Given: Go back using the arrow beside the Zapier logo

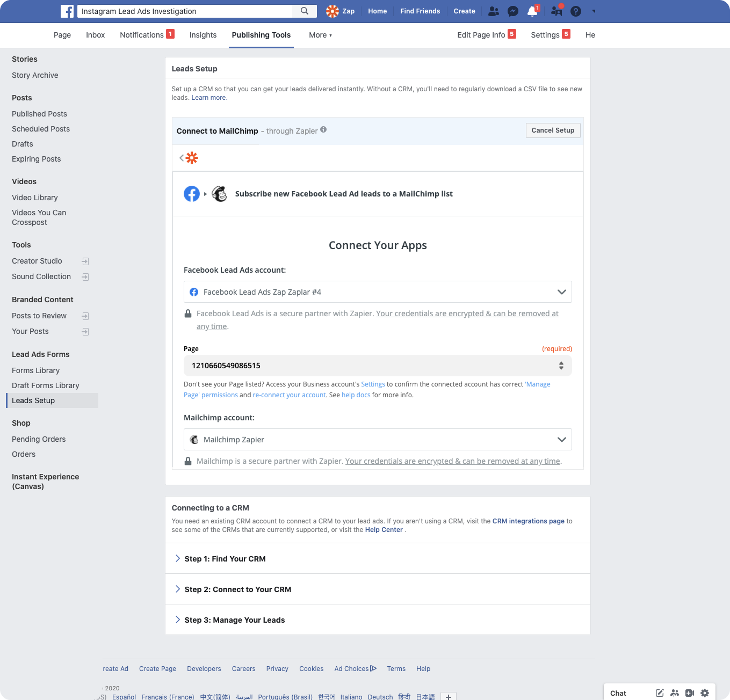Looking at the screenshot, I should [x=182, y=158].
